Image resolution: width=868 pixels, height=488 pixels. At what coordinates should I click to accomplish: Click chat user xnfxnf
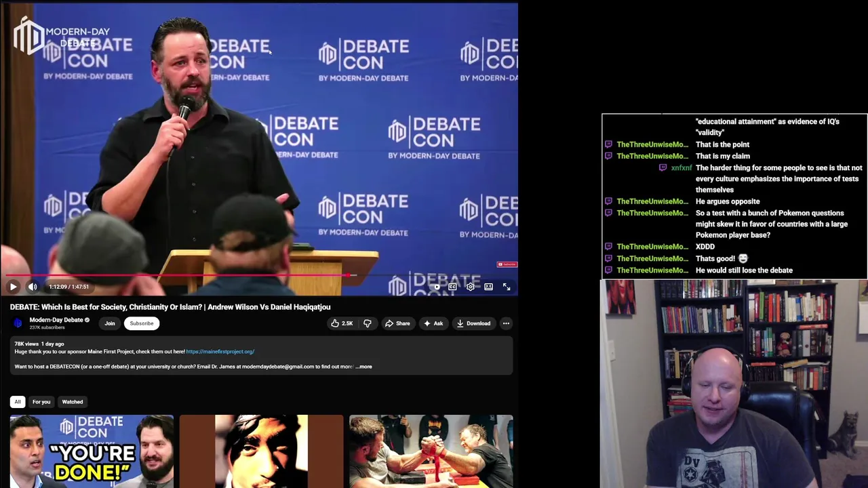click(682, 167)
